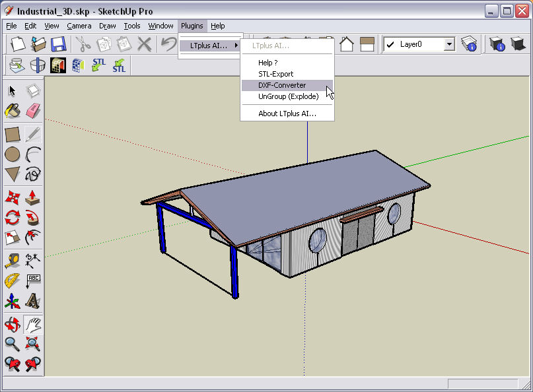533x392 pixels.
Task: Choose the Orbit camera tool
Action: 13,324
